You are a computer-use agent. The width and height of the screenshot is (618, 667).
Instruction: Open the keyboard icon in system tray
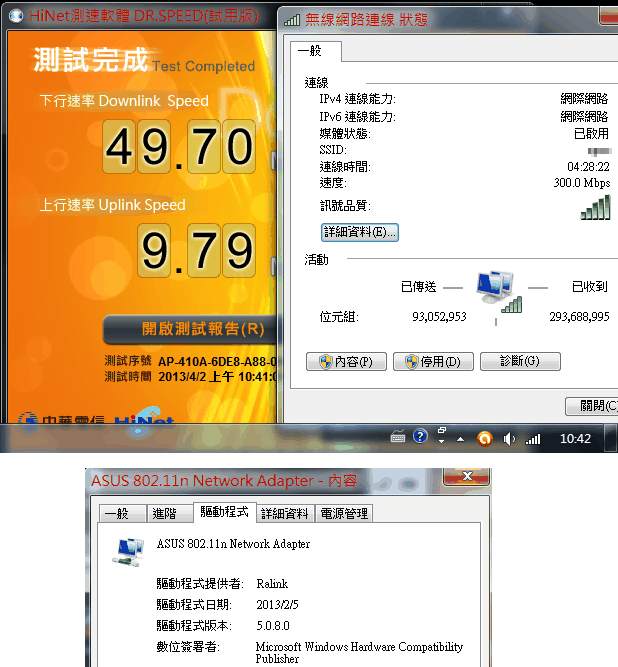click(x=398, y=437)
